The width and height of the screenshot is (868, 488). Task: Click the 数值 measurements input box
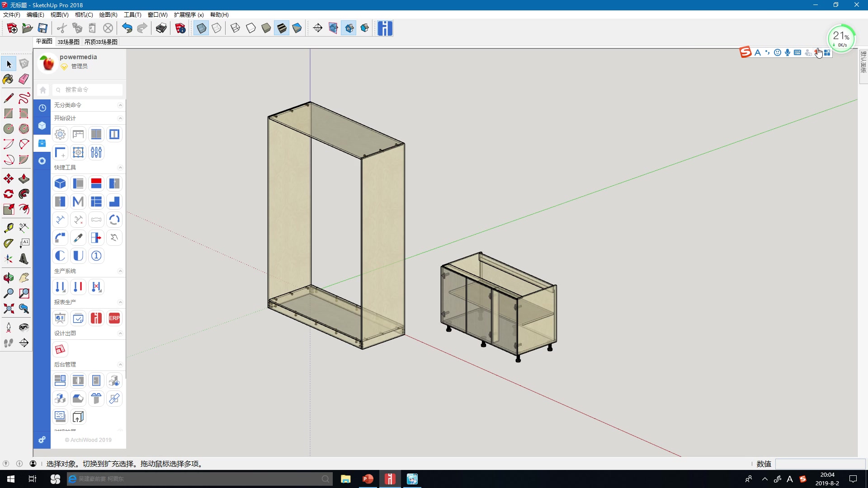(820, 464)
